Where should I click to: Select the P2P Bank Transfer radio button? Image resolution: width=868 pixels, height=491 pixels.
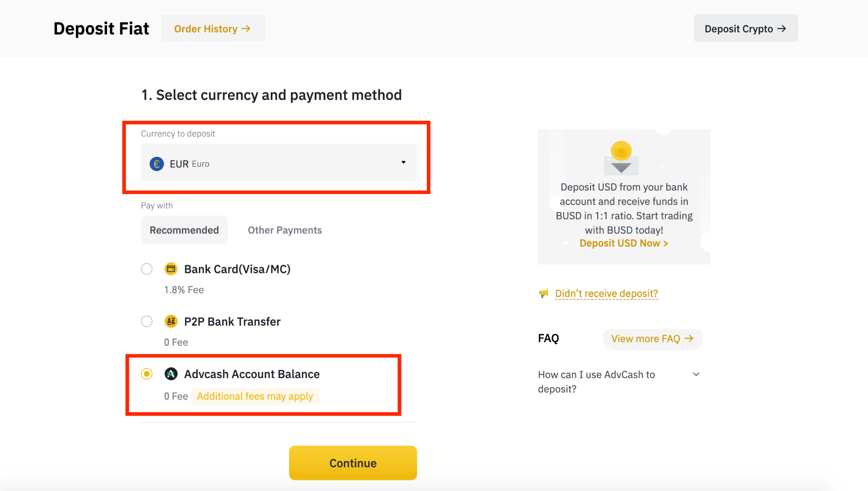146,321
